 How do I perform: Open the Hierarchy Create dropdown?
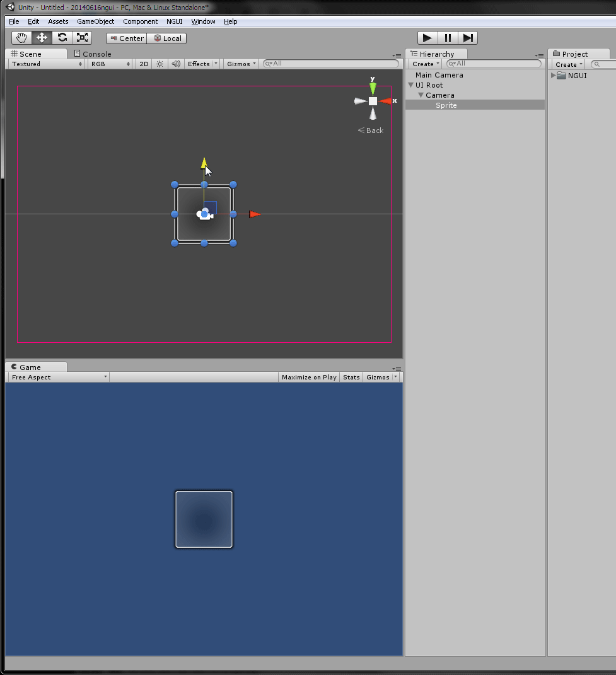426,64
